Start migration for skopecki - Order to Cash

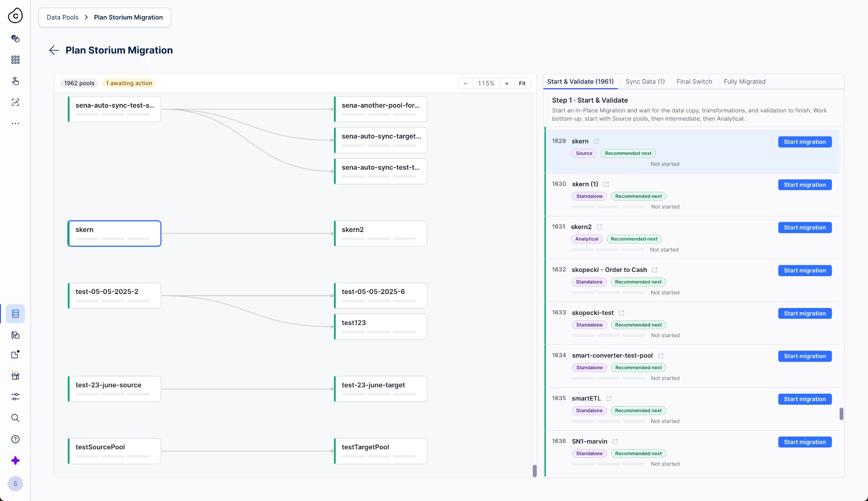click(805, 270)
